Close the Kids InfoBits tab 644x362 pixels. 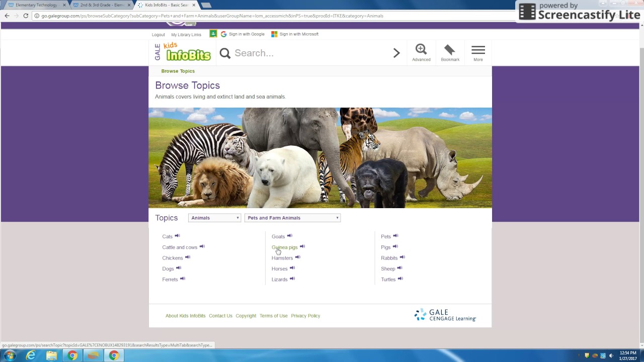[194, 5]
